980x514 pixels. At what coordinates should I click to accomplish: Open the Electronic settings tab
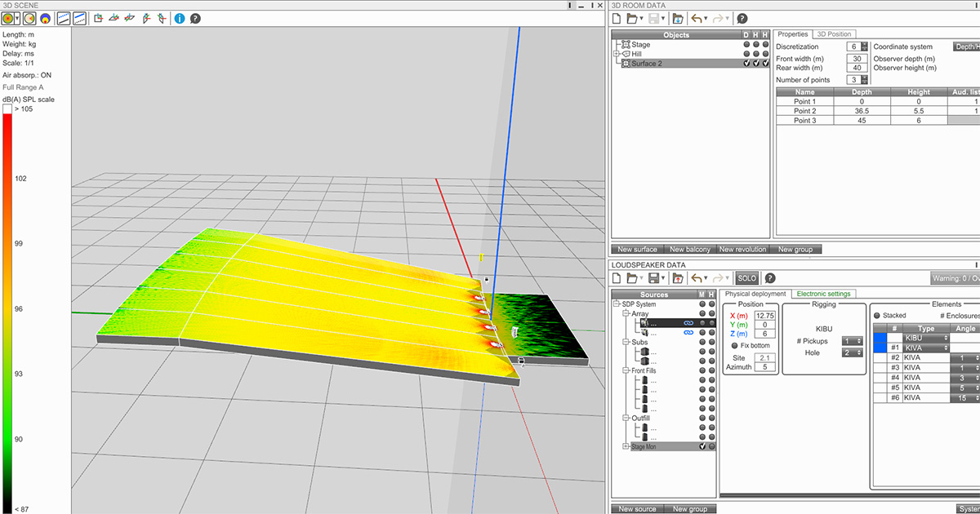pyautogui.click(x=824, y=294)
